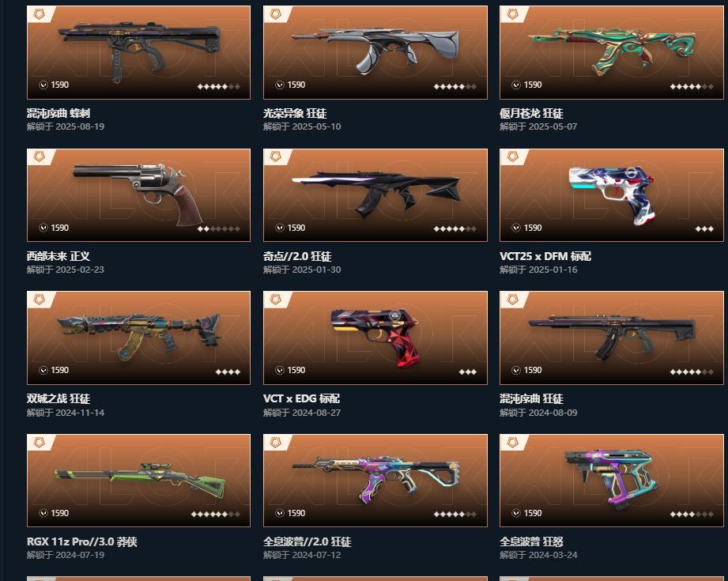Select the 全息波普 狂怒 skin image
The height and width of the screenshot is (581, 728).
[612, 481]
